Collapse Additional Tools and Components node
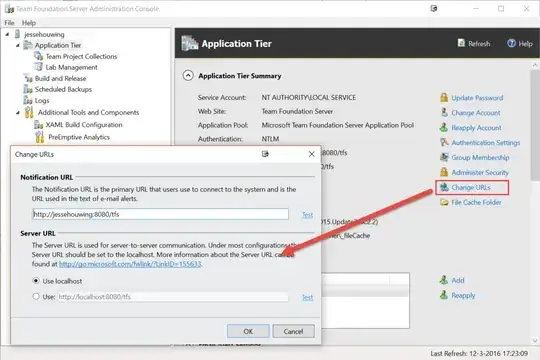 pos(18,112)
